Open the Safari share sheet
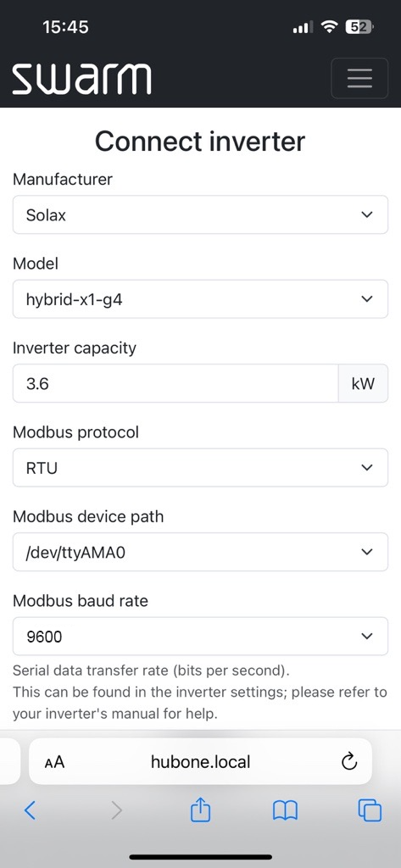This screenshot has width=401, height=868. tap(200, 810)
